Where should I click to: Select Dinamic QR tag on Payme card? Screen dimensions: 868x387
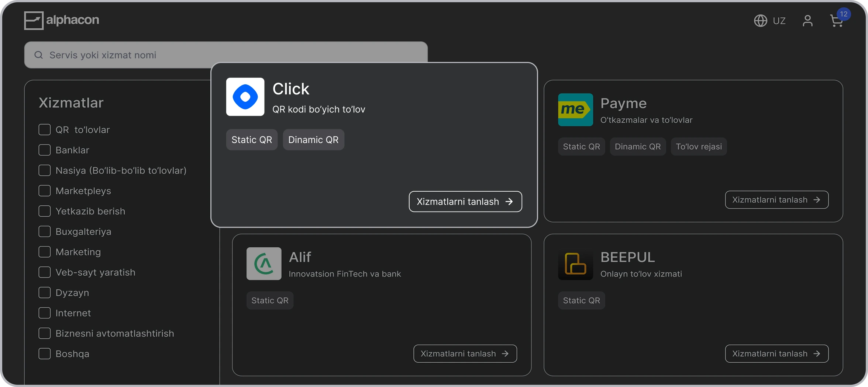[x=638, y=147]
